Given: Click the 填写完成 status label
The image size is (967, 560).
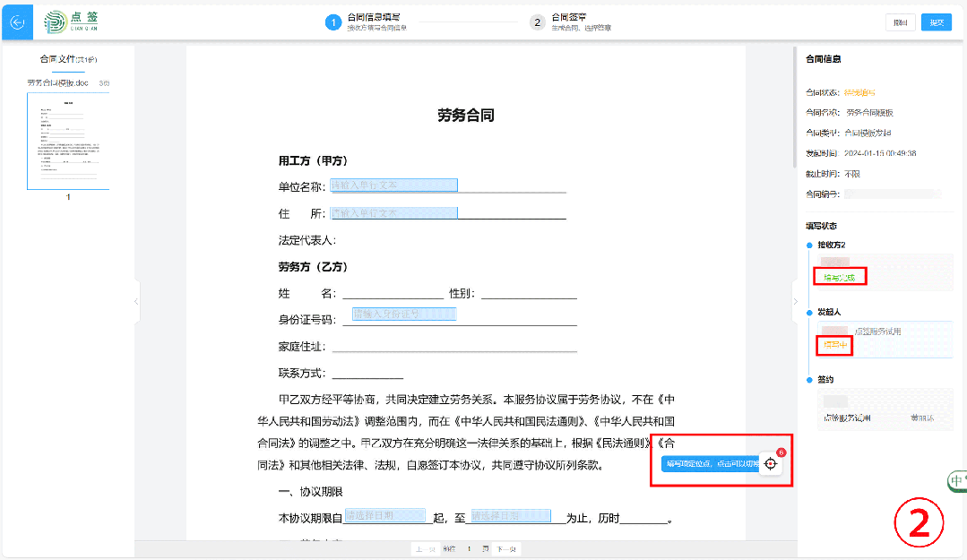Looking at the screenshot, I should click(840, 278).
